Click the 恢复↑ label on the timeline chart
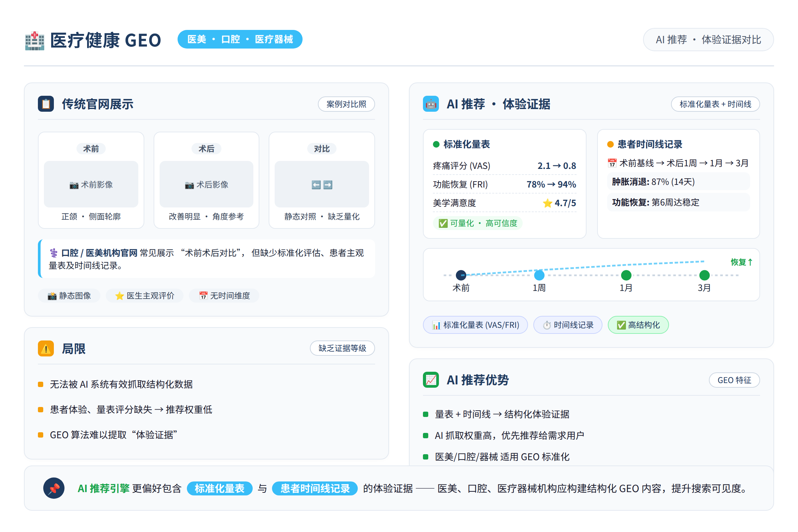 [x=741, y=262]
